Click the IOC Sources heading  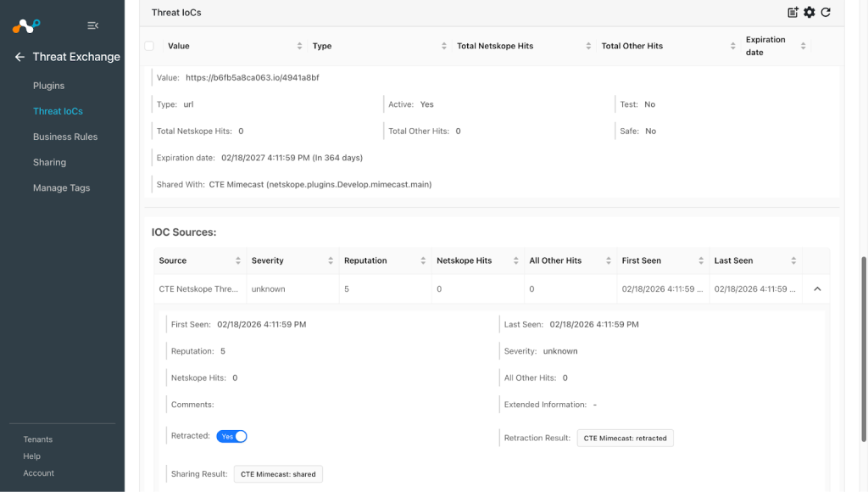184,232
